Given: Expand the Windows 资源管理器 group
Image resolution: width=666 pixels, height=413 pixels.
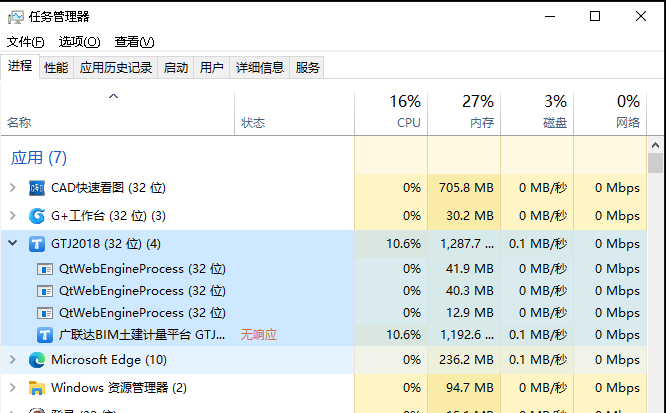Looking at the screenshot, I should pos(13,388).
